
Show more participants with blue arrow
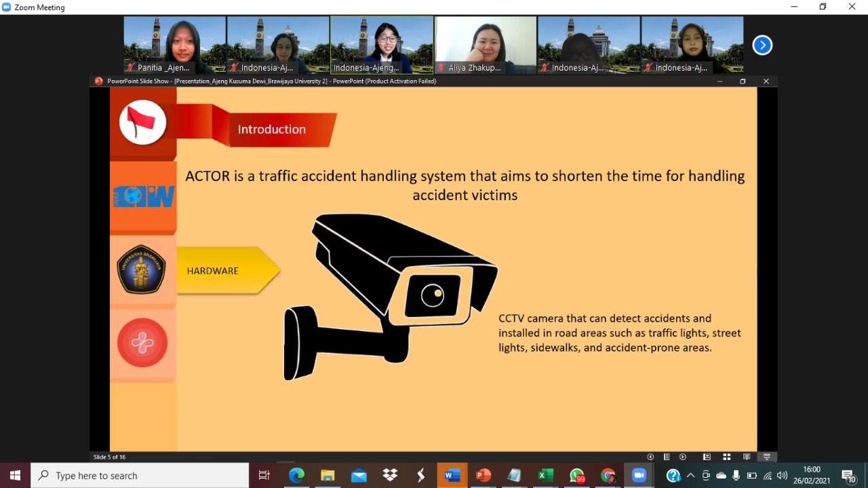762,45
